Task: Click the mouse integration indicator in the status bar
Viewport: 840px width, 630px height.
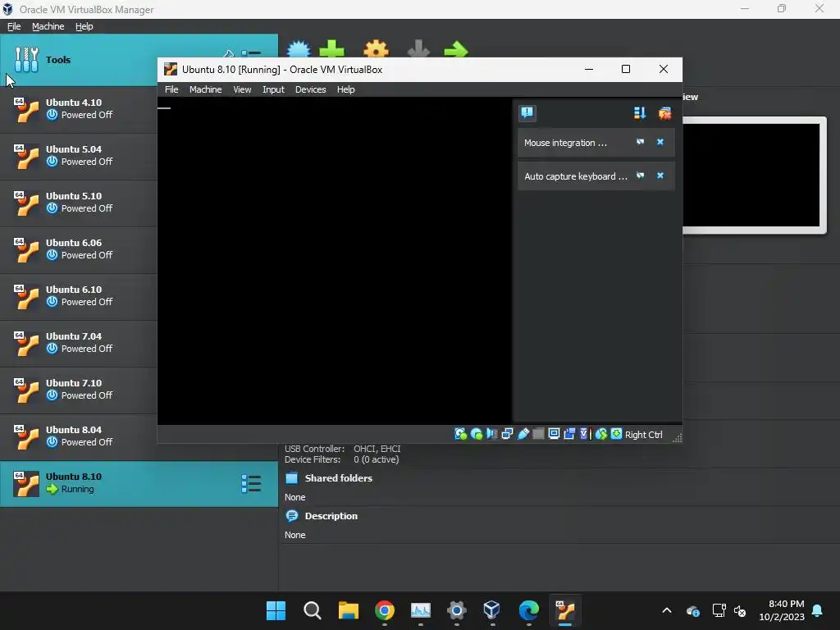Action: (601, 434)
